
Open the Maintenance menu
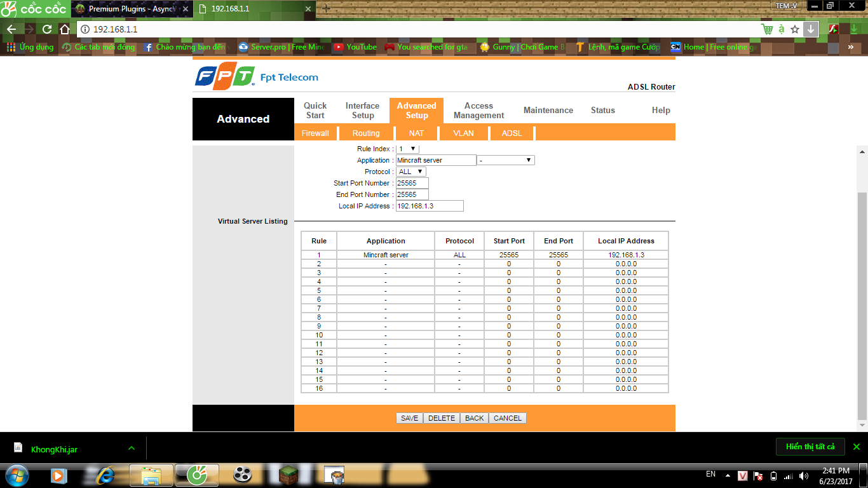click(x=548, y=111)
